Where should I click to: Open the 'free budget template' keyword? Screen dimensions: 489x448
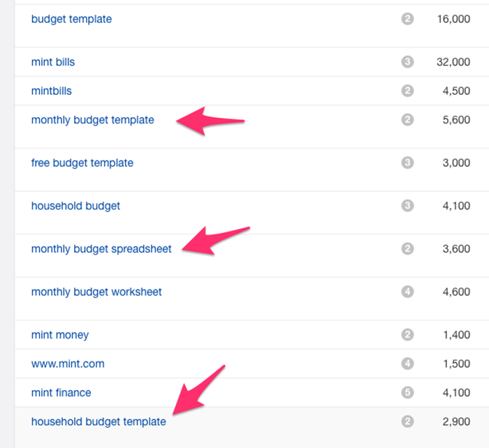(x=82, y=163)
